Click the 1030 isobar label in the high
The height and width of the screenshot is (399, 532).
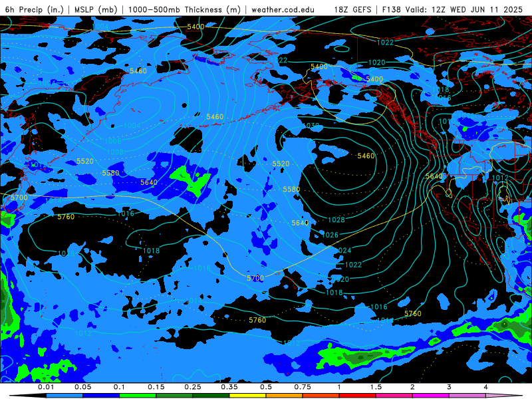[x=311, y=126]
